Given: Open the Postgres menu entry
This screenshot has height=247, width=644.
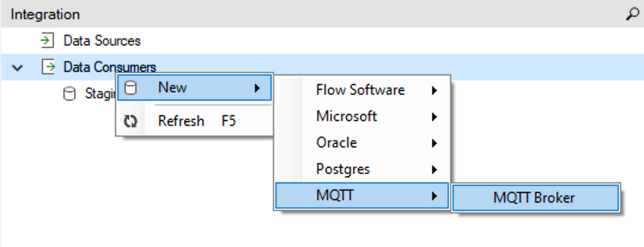Looking at the screenshot, I should point(362,169).
